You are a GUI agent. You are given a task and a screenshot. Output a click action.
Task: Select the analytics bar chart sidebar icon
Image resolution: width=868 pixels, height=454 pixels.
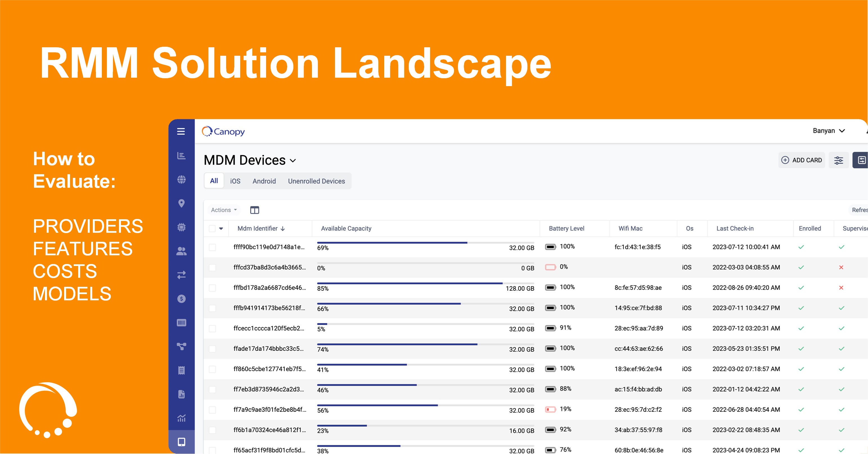[x=181, y=155]
